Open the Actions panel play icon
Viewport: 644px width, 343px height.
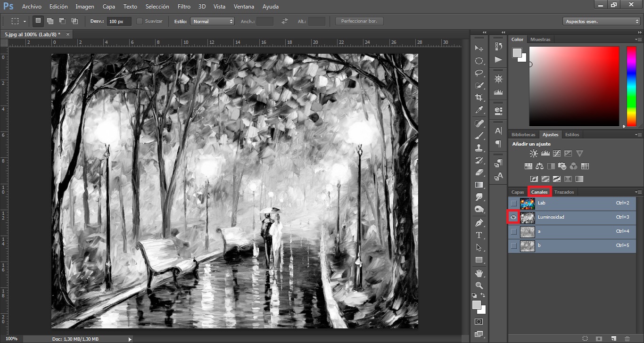click(x=498, y=60)
